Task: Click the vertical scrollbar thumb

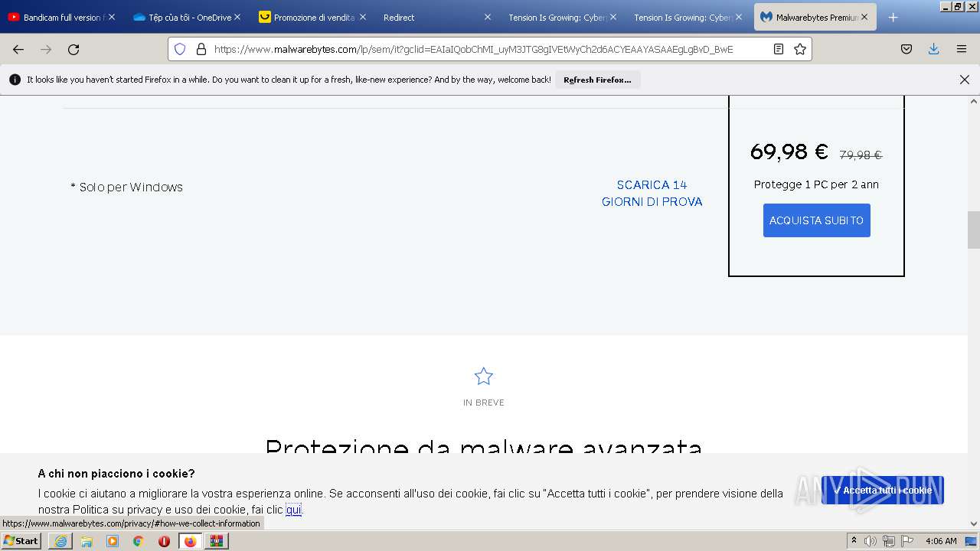Action: (974, 230)
